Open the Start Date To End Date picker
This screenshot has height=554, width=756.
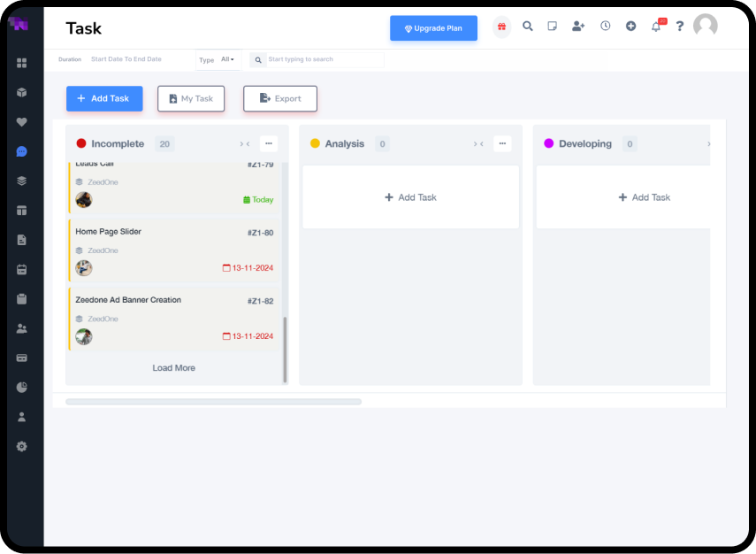point(126,59)
